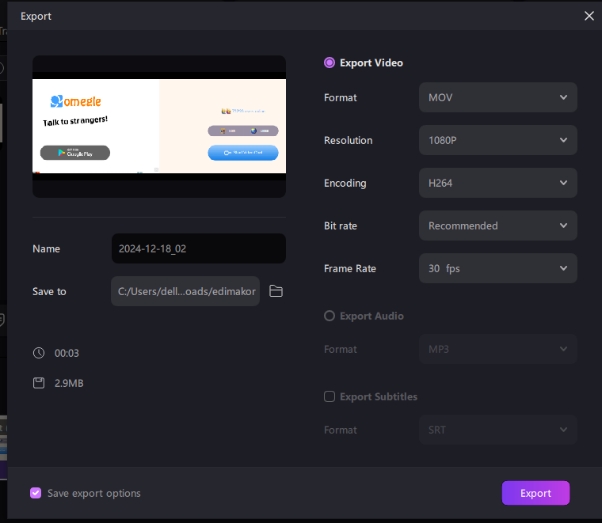Open the MOV format dropdown
Viewport: 602px width, 523px height.
pos(497,98)
